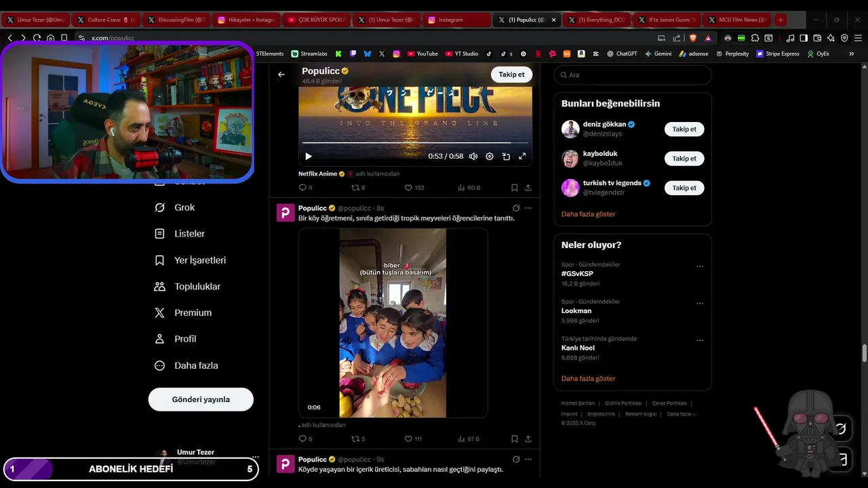Follow Populicc with Takip et button
The image size is (868, 488).
point(511,75)
